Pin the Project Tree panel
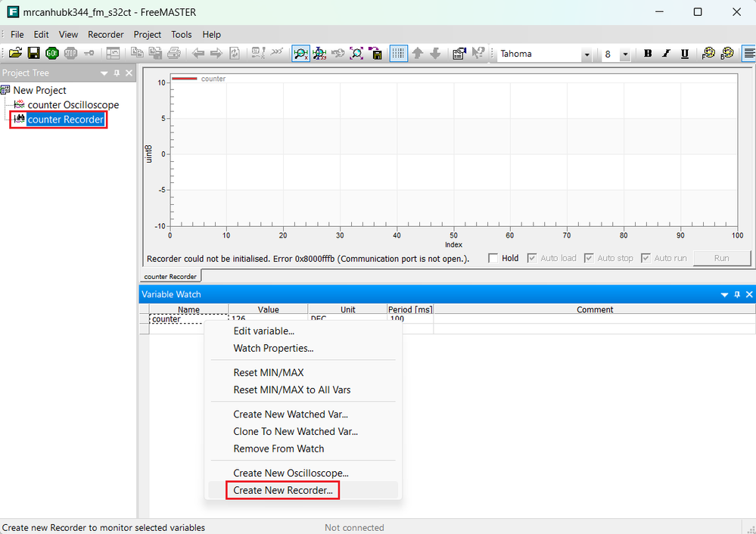Viewport: 756px width, 534px height. click(117, 73)
